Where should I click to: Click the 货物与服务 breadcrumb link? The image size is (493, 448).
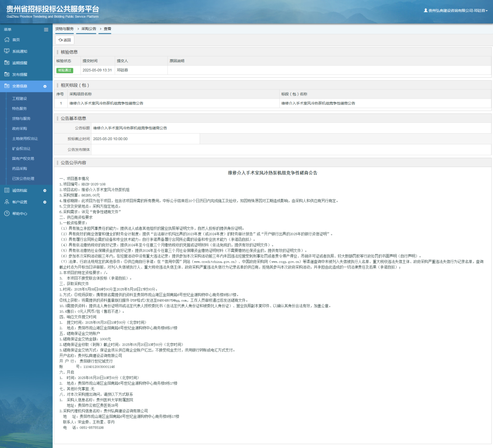(65, 29)
